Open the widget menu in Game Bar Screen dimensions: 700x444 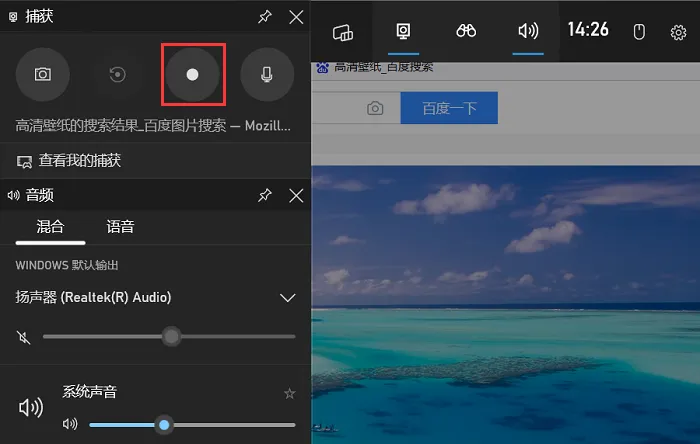342,32
